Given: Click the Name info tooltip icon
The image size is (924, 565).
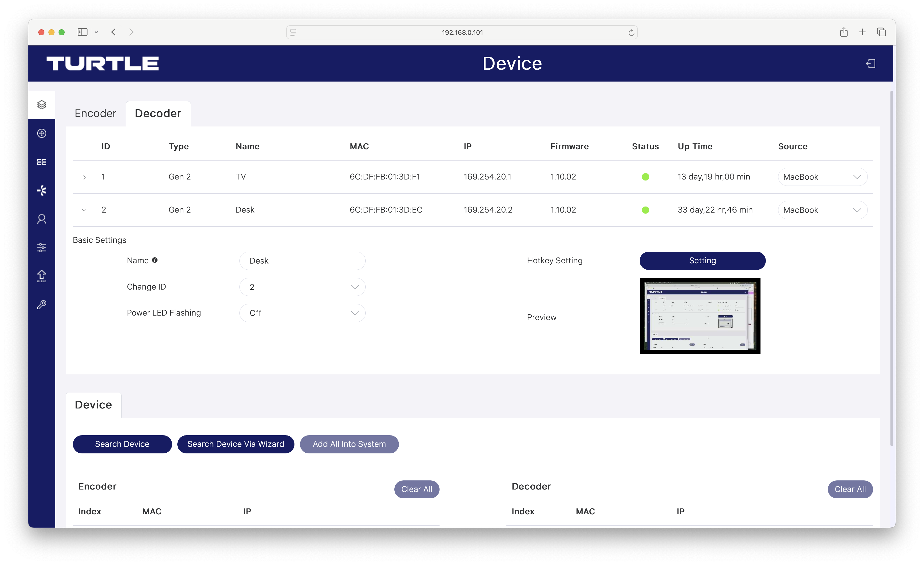Looking at the screenshot, I should 154,260.
